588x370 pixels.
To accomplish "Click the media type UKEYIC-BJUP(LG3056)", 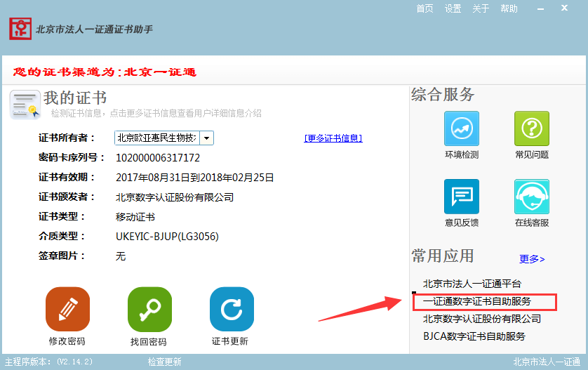I will click(x=167, y=237).
